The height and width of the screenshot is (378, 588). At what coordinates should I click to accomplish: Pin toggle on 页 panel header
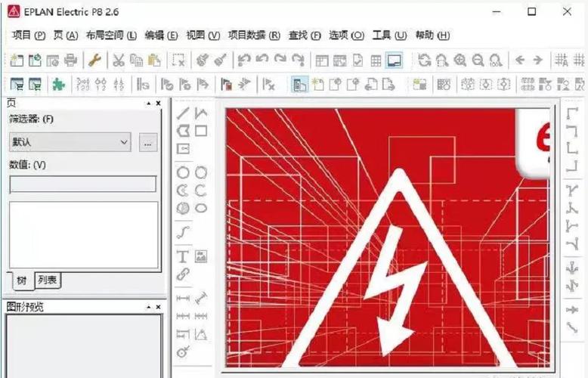click(149, 103)
